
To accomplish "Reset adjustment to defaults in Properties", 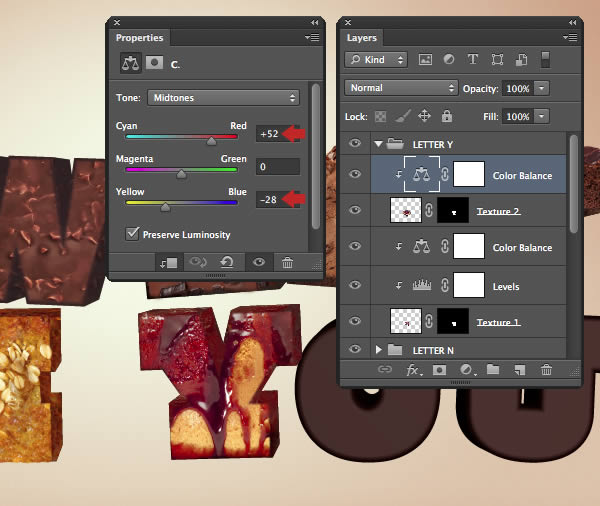I will coord(227,262).
